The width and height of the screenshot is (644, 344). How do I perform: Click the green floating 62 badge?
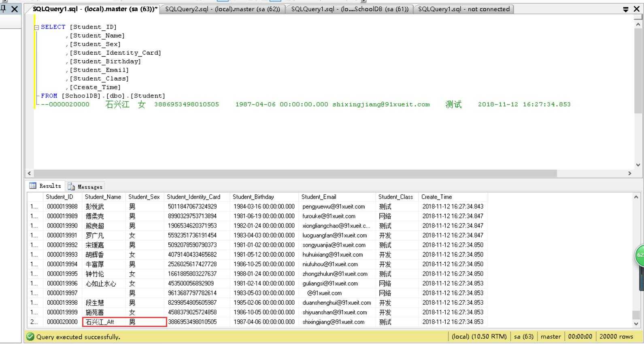(x=640, y=255)
